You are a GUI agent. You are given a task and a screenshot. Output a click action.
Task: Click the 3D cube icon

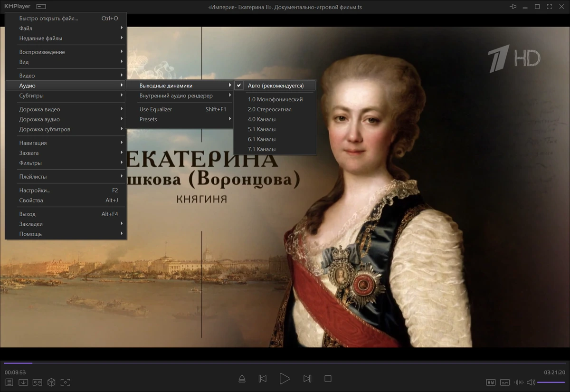pos(51,382)
